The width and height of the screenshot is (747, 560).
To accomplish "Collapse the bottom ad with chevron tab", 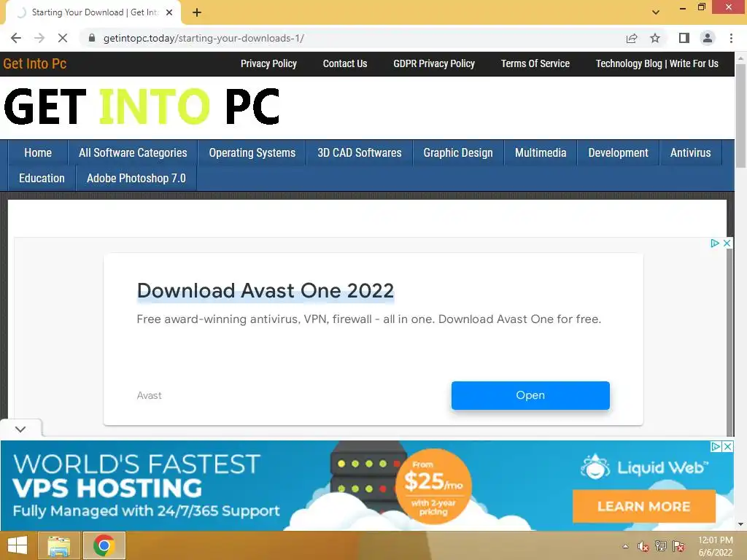I will (x=20, y=429).
